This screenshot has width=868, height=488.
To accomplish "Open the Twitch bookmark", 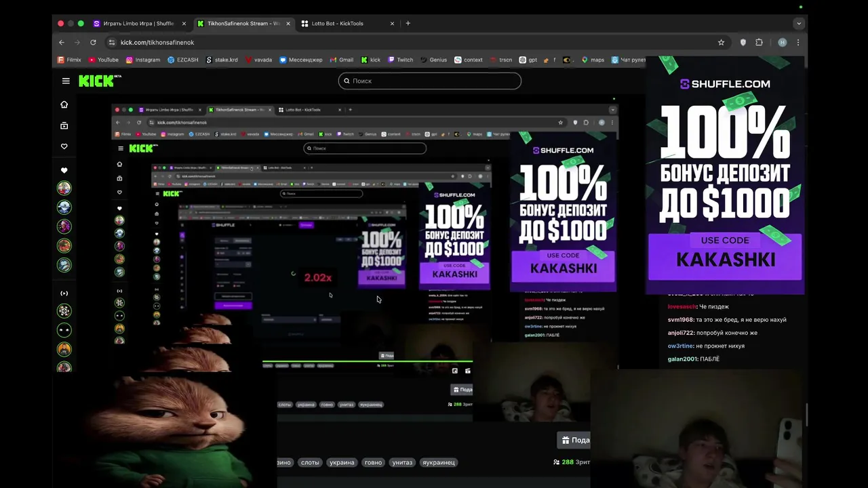I will pyautogui.click(x=400, y=60).
